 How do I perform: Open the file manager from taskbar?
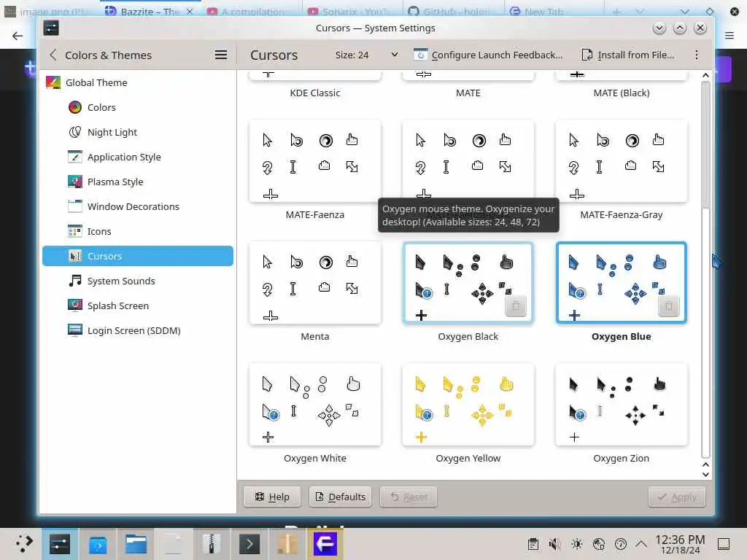tap(136, 543)
